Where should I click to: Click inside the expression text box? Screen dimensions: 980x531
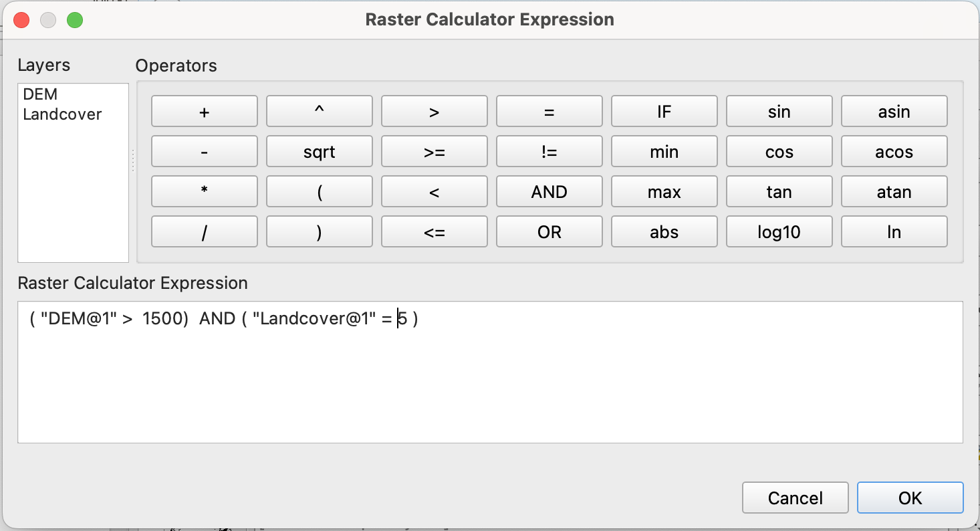[489, 381]
